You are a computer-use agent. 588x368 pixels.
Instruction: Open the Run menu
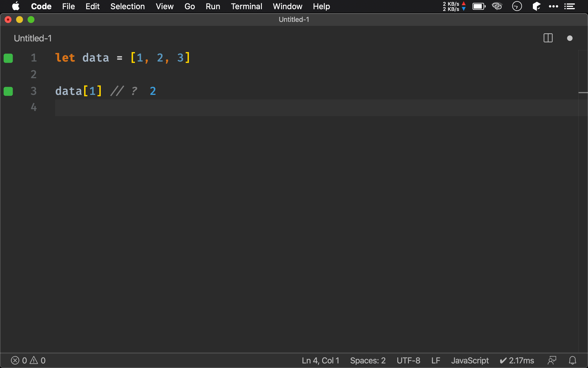213,6
